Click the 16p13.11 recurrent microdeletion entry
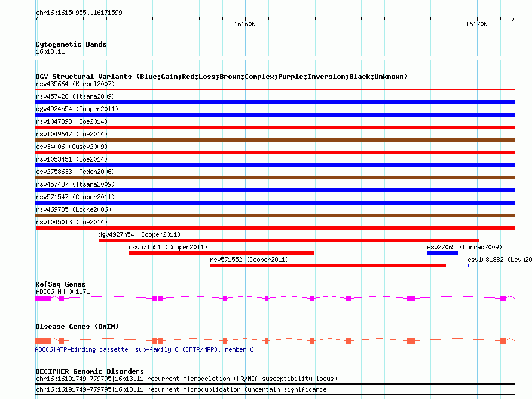The image size is (532, 399). coord(186,379)
